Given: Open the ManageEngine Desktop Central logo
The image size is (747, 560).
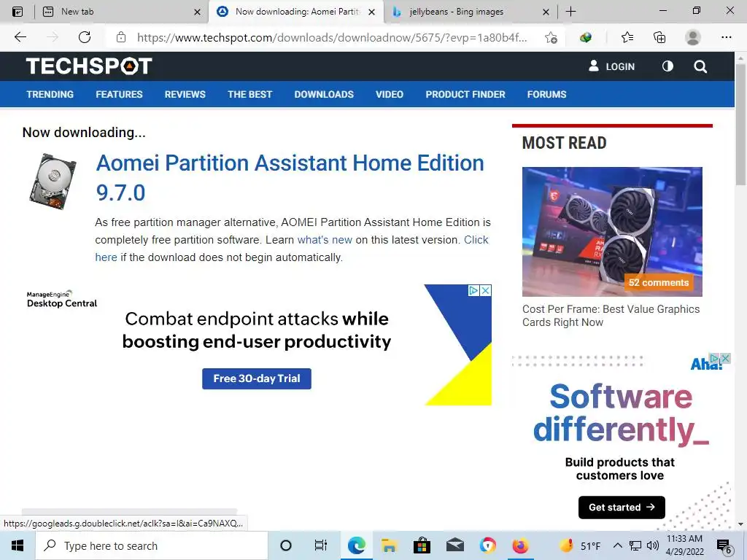Looking at the screenshot, I should point(62,299).
